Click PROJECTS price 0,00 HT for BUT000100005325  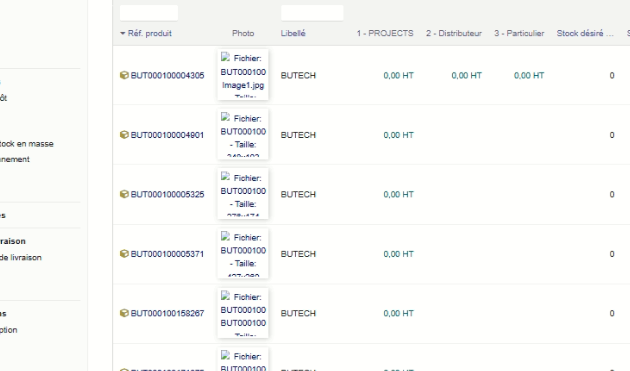(399, 194)
